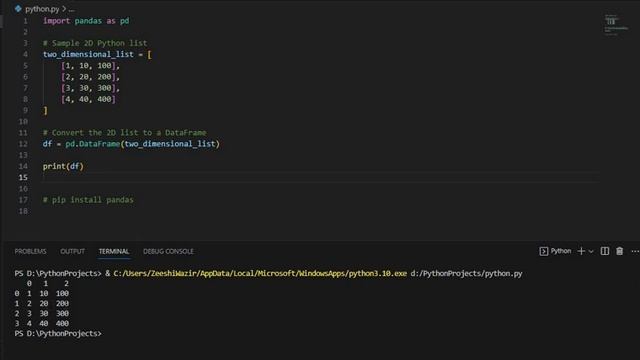
Task: Split the terminal panel
Action: pyautogui.click(x=605, y=251)
